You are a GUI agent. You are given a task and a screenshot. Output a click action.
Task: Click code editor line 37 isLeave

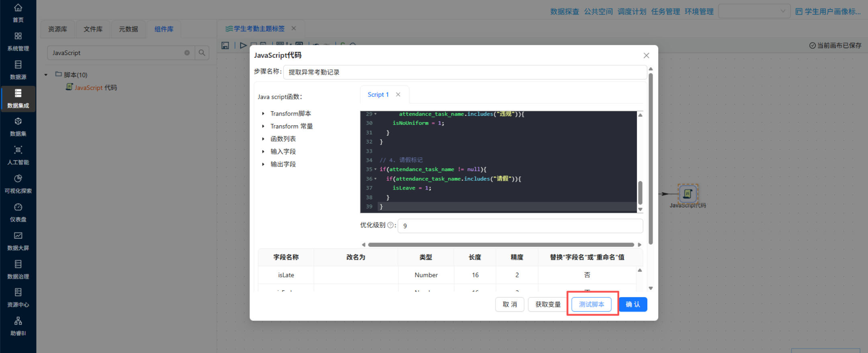point(412,188)
